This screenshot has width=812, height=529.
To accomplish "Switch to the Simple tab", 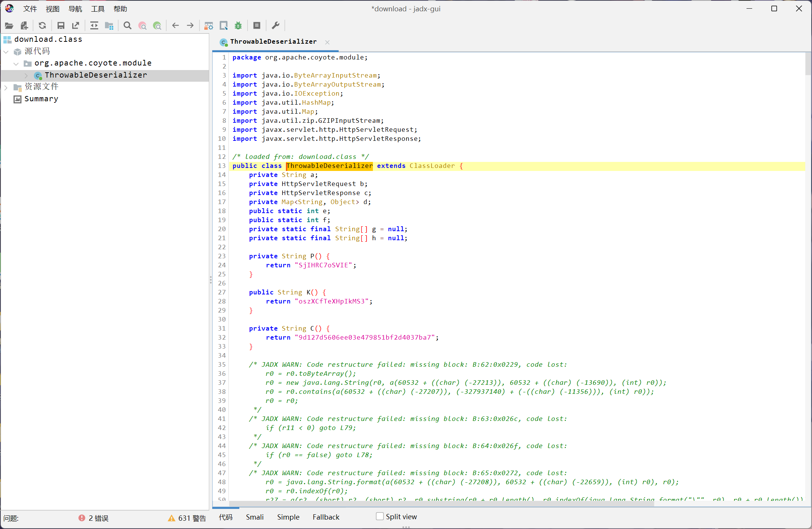I will click(x=288, y=517).
